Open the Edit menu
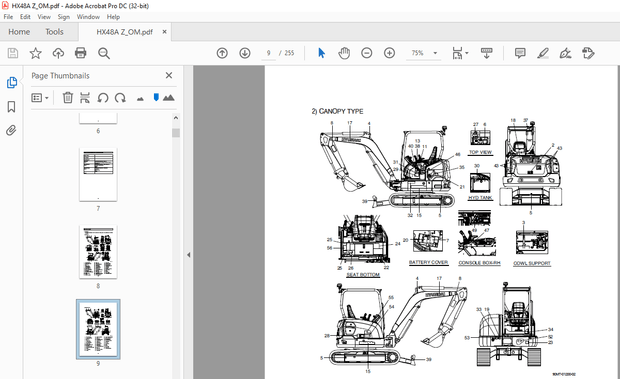The height and width of the screenshot is (379, 620). click(x=25, y=17)
